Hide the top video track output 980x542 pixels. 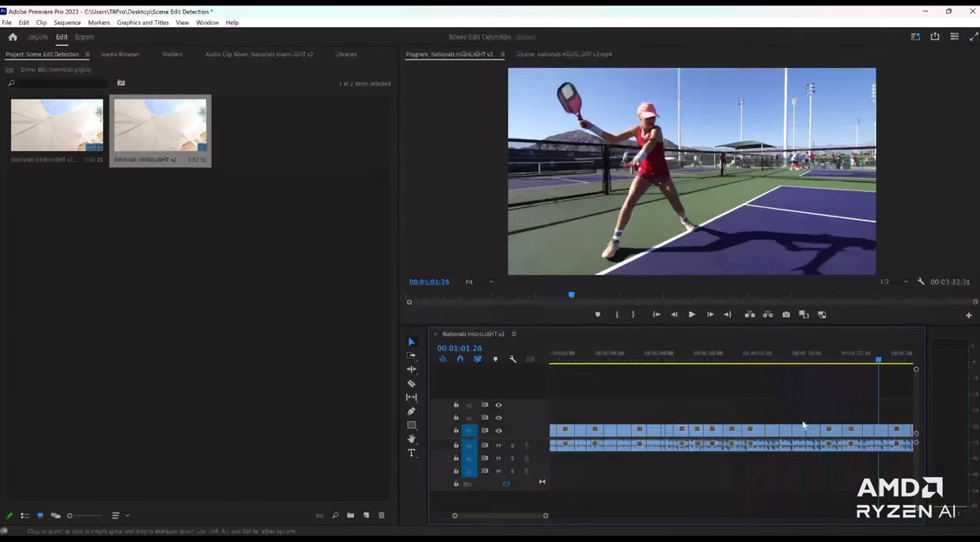(498, 405)
